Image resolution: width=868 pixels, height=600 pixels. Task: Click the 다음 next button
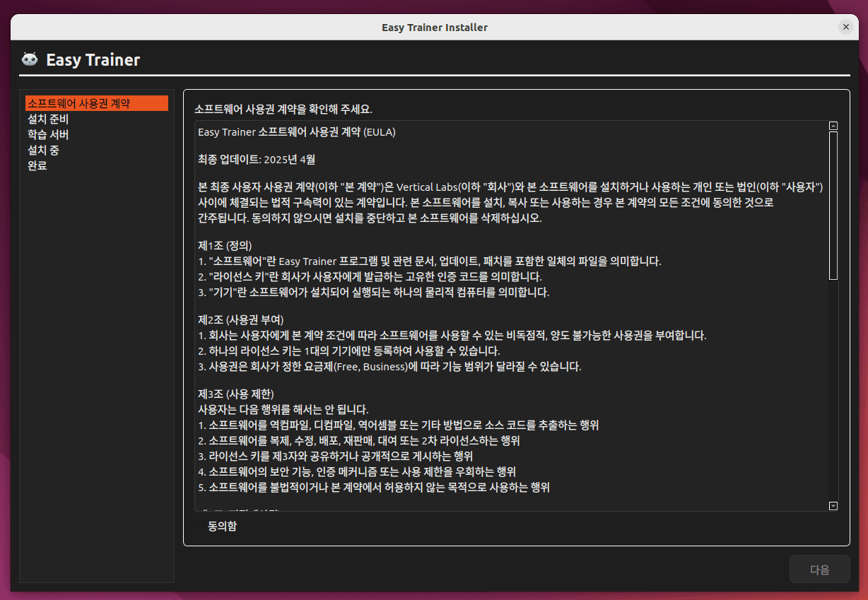click(x=820, y=570)
